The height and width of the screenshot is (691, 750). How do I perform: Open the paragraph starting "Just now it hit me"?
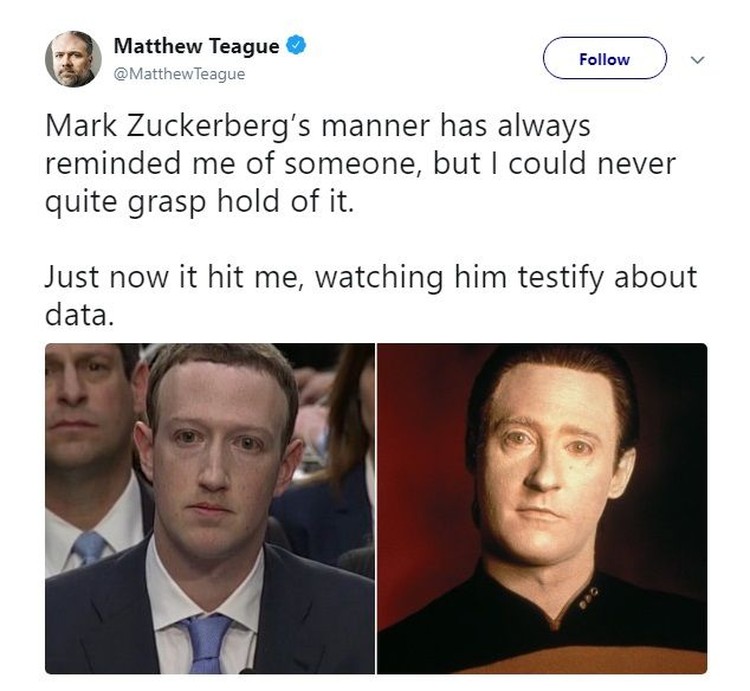pos(371,296)
